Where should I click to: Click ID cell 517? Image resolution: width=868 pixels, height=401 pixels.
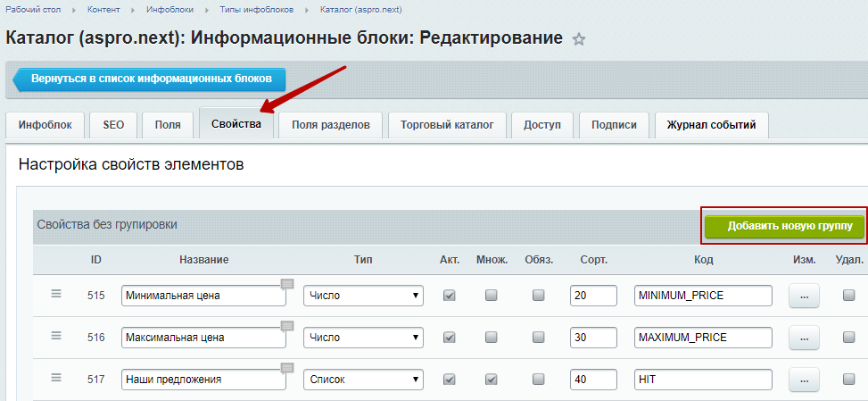pos(95,380)
